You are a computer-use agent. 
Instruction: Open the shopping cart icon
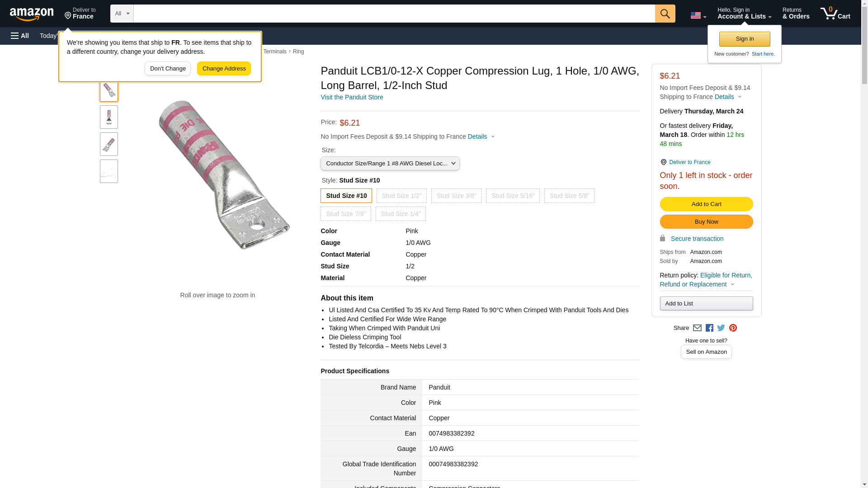835,14
